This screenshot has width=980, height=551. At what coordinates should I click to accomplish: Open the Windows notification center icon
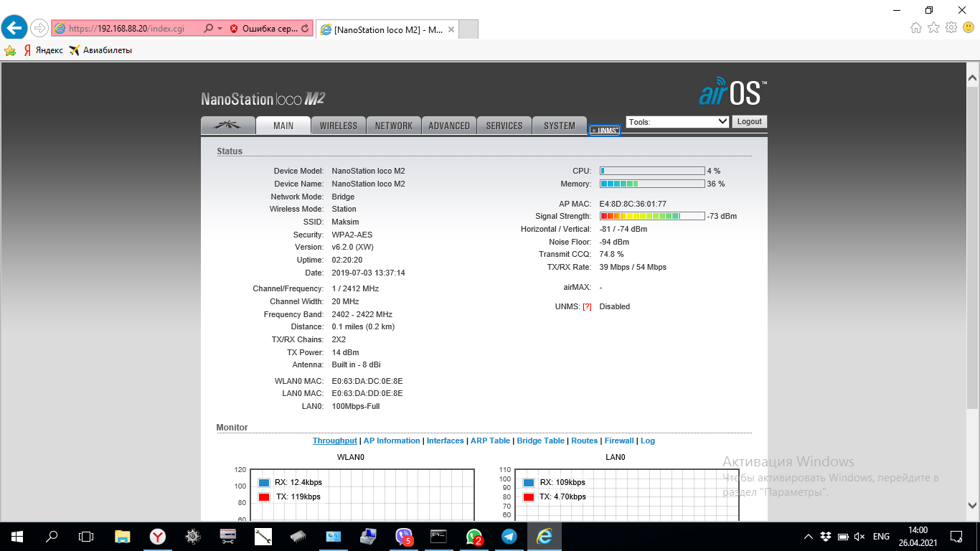point(956,536)
